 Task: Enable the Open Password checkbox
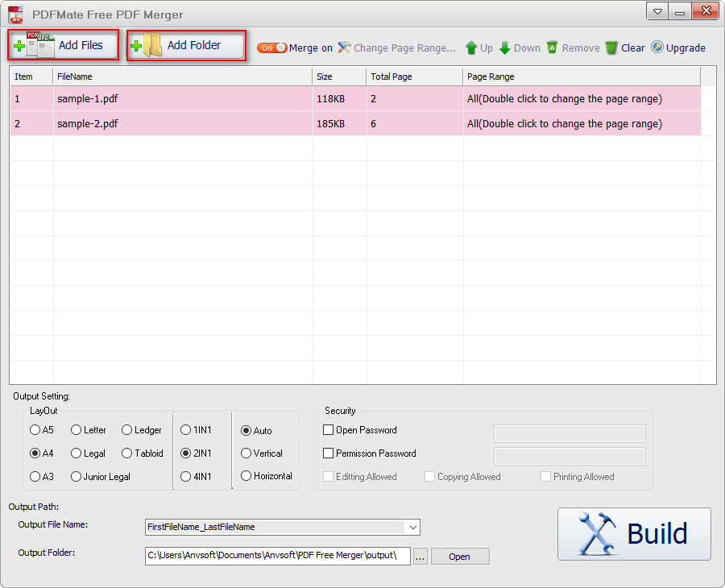tap(328, 430)
